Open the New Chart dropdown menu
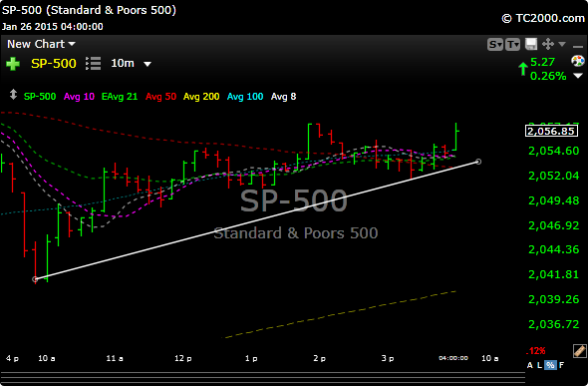Image resolution: width=588 pixels, height=386 pixels. pyautogui.click(x=41, y=44)
